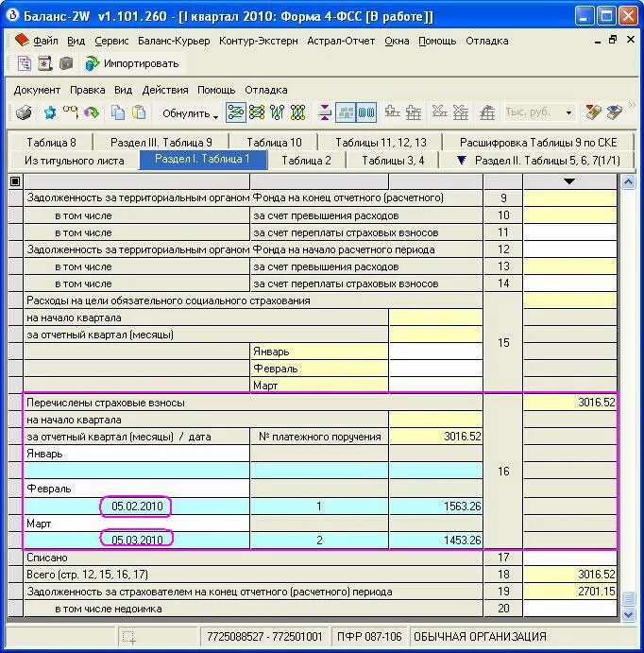The width and height of the screenshot is (644, 653).
Task: Click the add multiple rows icon
Action: (413, 112)
